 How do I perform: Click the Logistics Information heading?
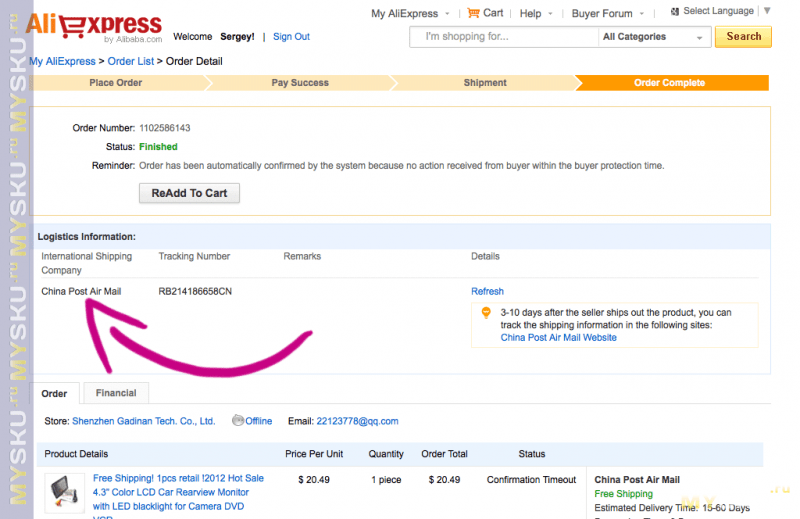point(86,237)
